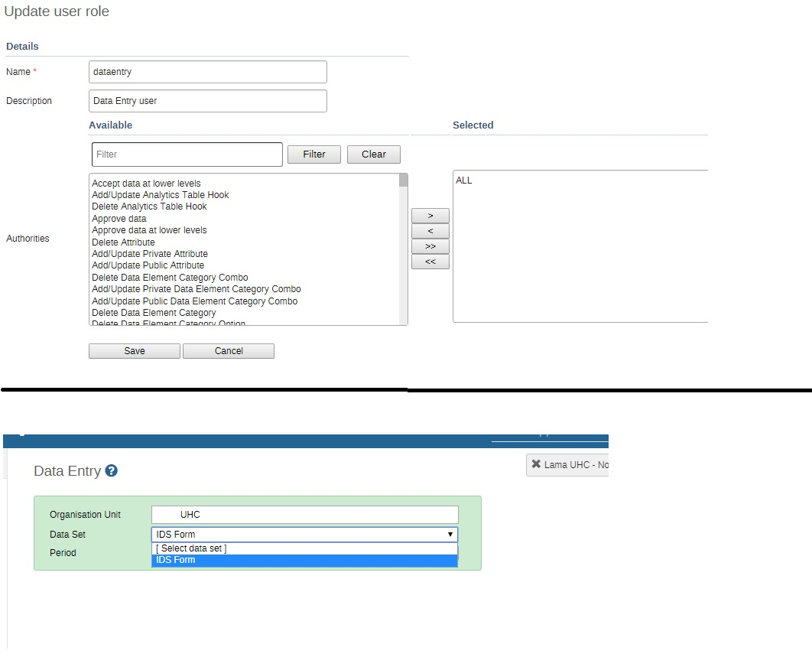Image resolution: width=812 pixels, height=657 pixels.
Task: Select ALL in the Selected authorities list
Action: [x=464, y=181]
